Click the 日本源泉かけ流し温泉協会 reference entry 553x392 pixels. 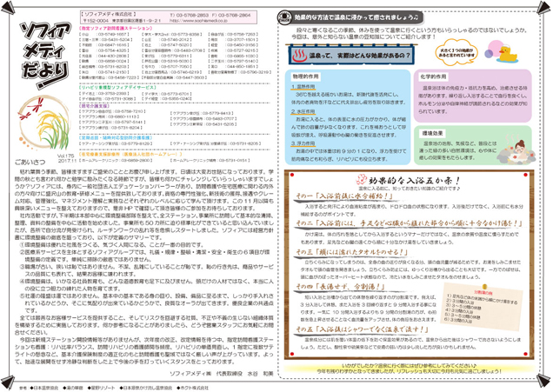(146, 388)
